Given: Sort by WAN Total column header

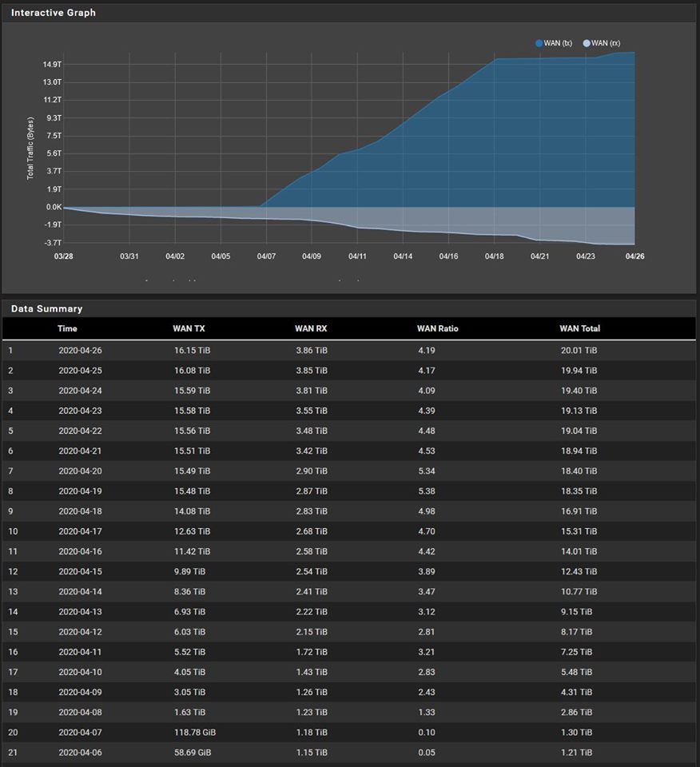Looking at the screenshot, I should (579, 328).
